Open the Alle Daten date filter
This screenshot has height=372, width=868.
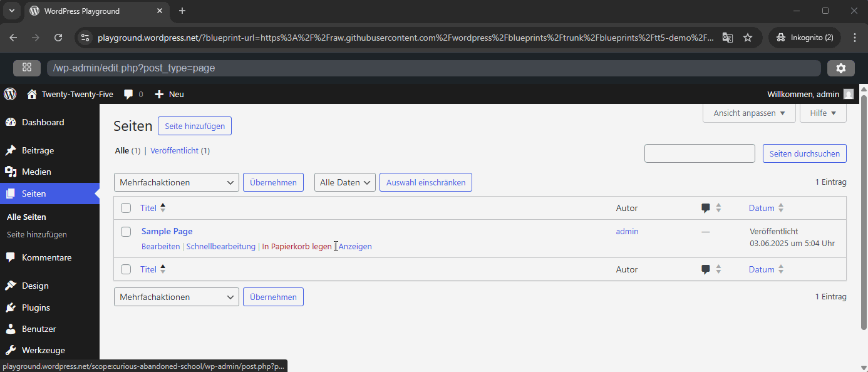[345, 182]
